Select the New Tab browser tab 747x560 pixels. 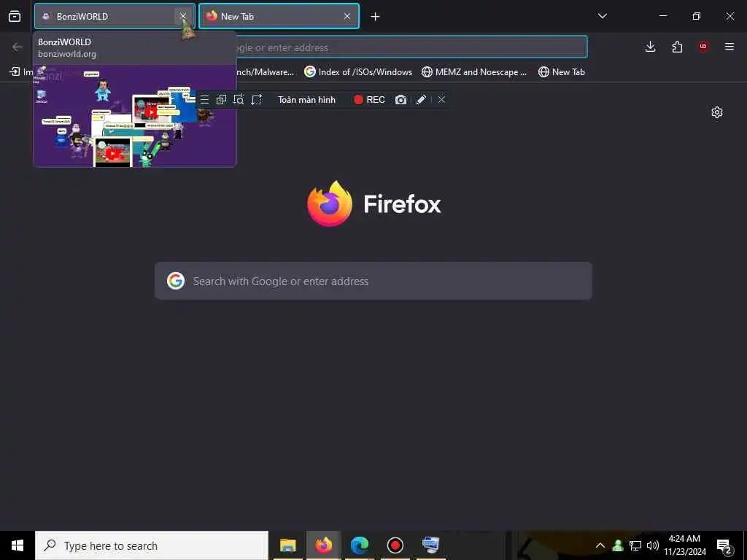coord(279,16)
